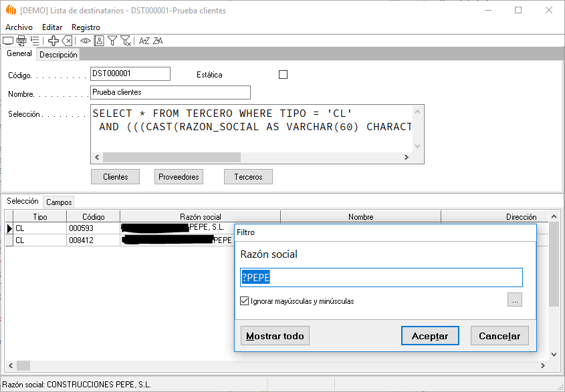
Task: Open the Archivo menu
Action: pyautogui.click(x=19, y=27)
